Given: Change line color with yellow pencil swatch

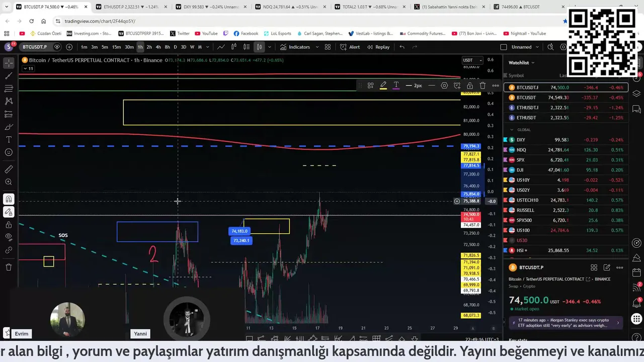Looking at the screenshot, I should [383, 85].
